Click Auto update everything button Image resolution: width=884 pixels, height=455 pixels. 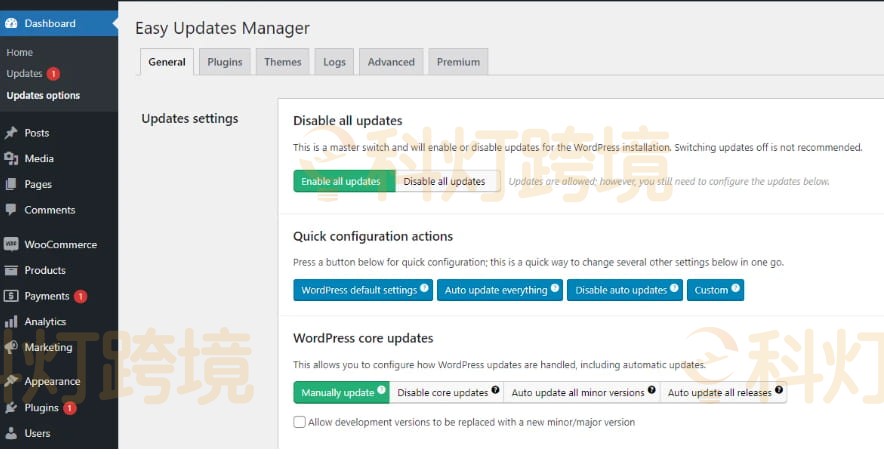[500, 290]
